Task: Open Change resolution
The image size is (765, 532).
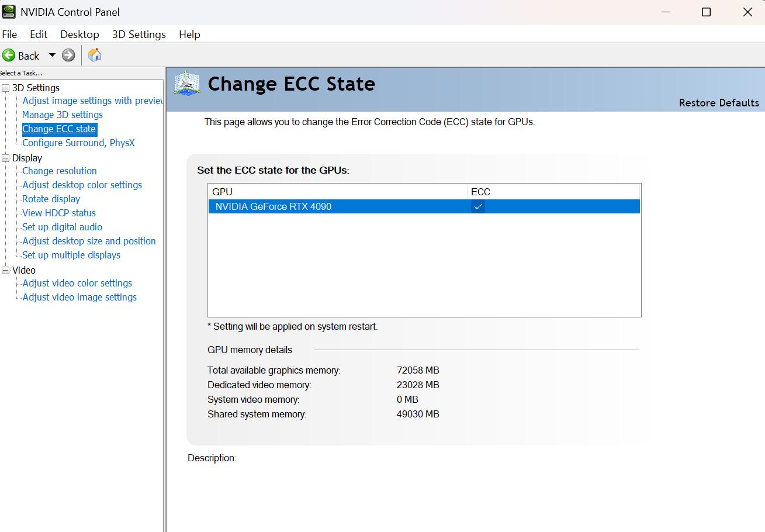Action: click(x=60, y=171)
